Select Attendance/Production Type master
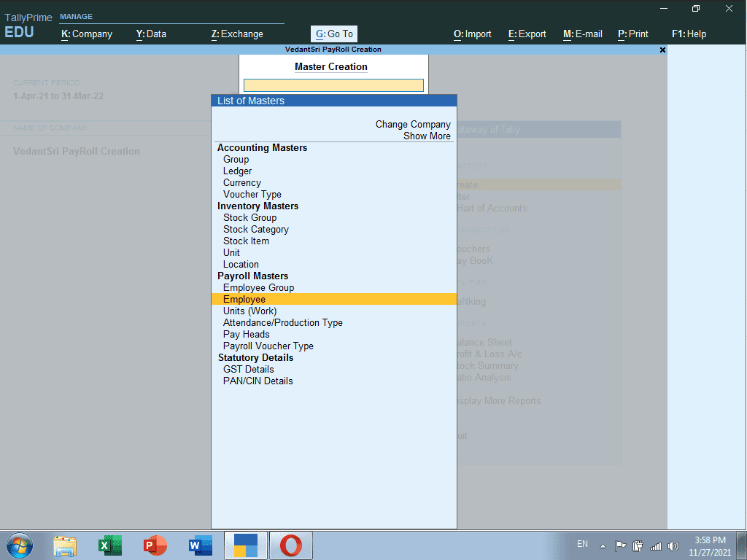The height and width of the screenshot is (560, 747). pos(283,323)
